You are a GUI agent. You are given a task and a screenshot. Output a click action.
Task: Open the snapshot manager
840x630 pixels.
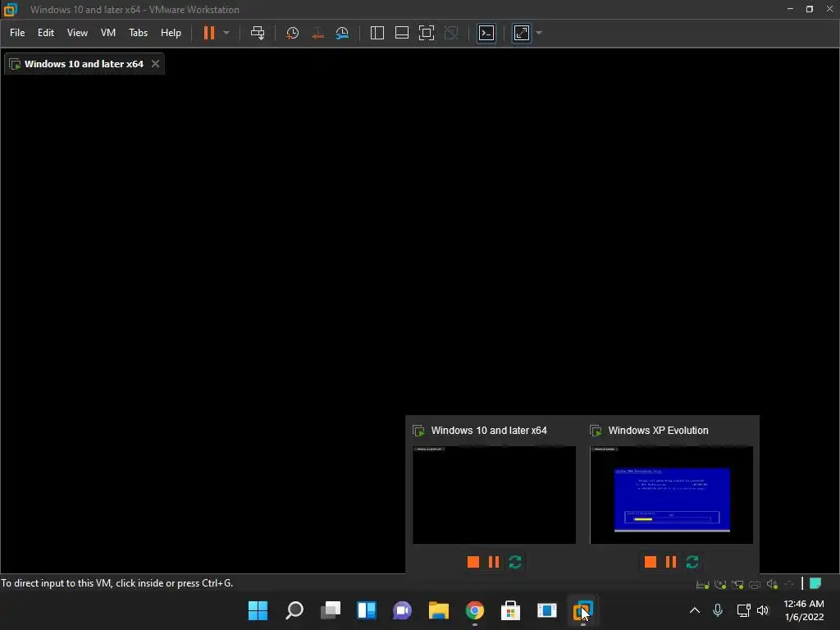click(342, 33)
